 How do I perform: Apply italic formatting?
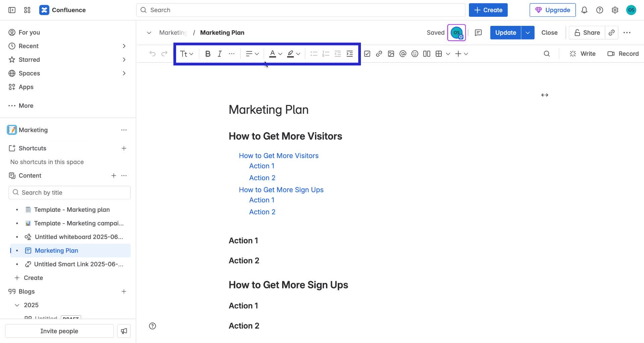(220, 53)
